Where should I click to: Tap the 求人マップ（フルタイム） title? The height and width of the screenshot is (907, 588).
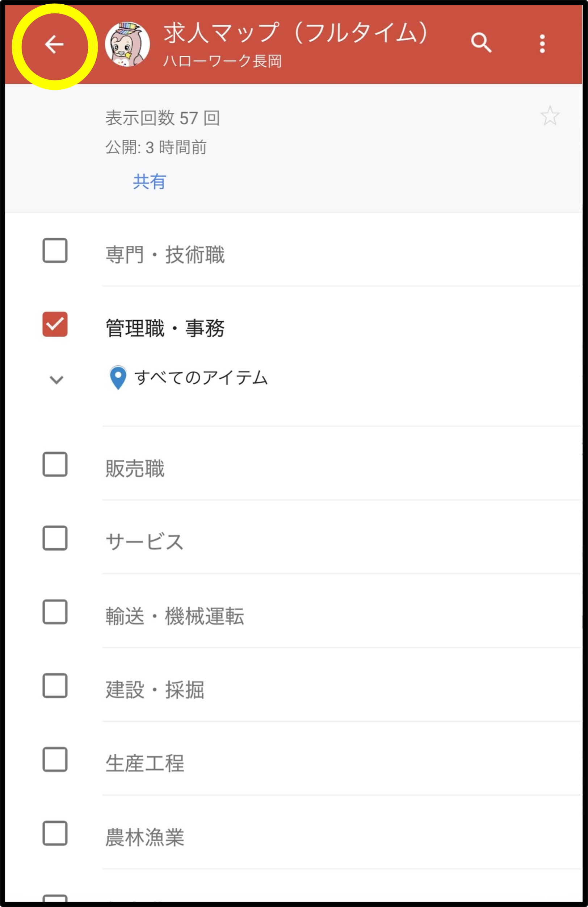[x=297, y=33]
